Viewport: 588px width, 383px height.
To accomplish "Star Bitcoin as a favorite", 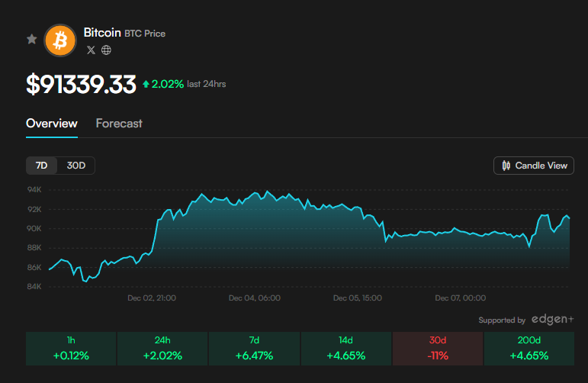I will pyautogui.click(x=32, y=39).
